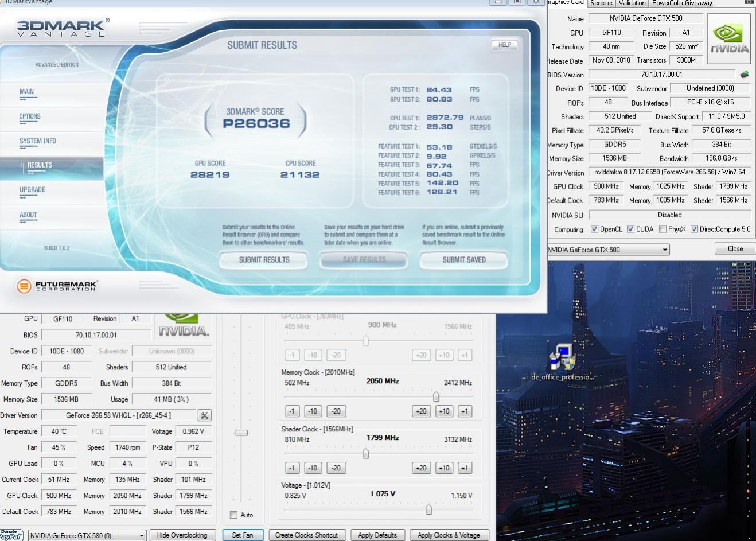Open GPU-Z graphics card selection dropdown
Image resolution: width=756 pixels, height=541 pixels.
pyautogui.click(x=609, y=250)
